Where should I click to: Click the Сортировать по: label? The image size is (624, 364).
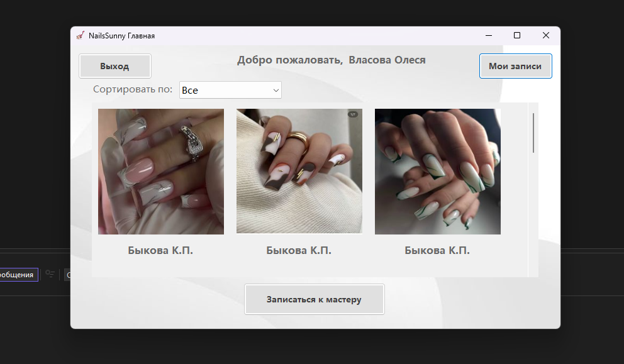click(133, 89)
